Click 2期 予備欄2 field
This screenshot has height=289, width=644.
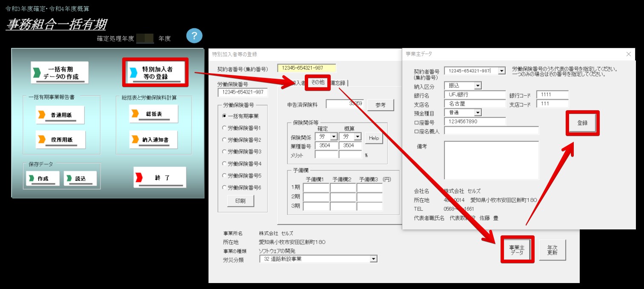(x=343, y=197)
